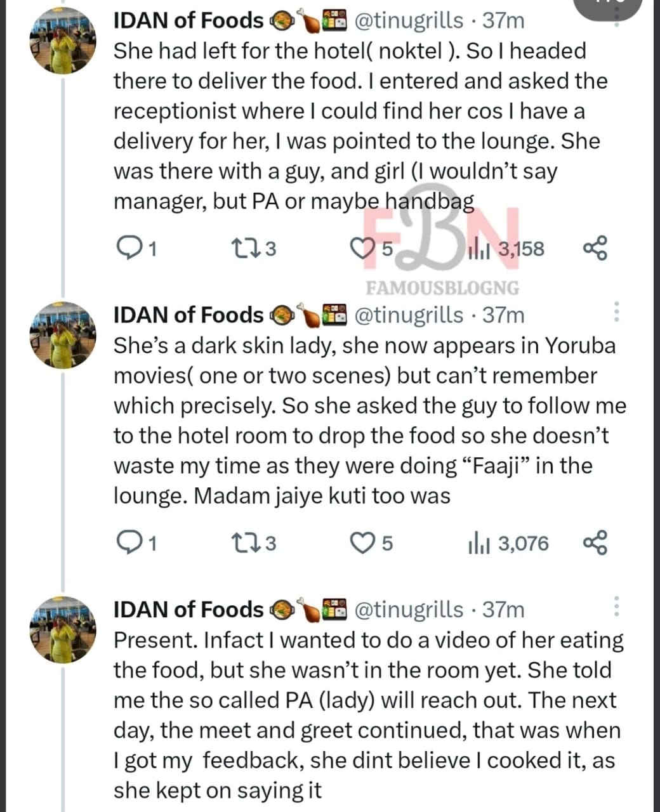Open more options on the "Present. Infact" tweet
The height and width of the screenshot is (812, 660).
616,606
